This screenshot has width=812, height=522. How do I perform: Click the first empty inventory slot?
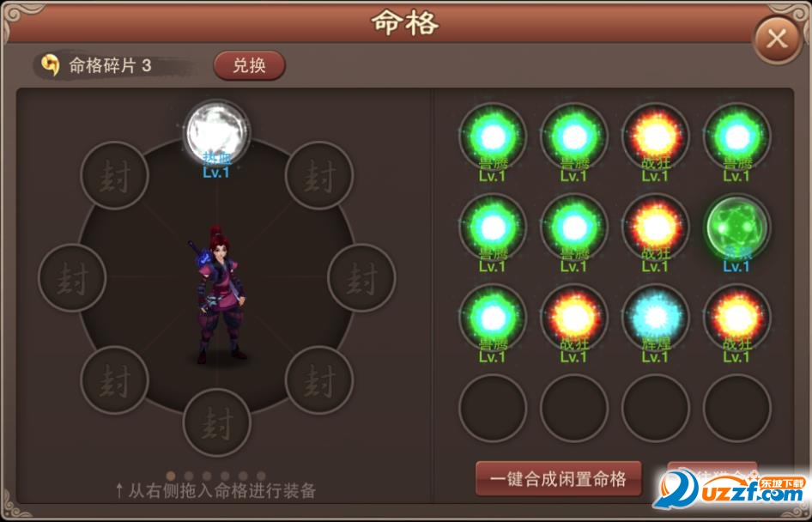tap(493, 408)
